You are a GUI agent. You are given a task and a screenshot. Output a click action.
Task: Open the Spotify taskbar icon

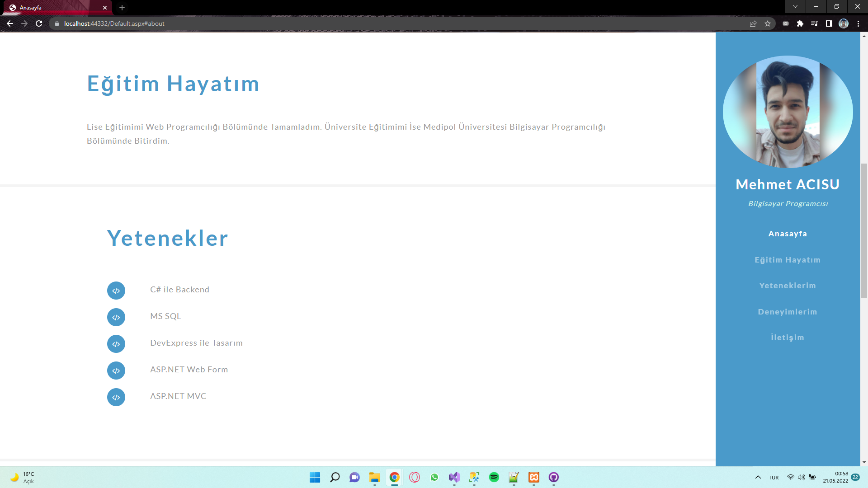(x=494, y=477)
